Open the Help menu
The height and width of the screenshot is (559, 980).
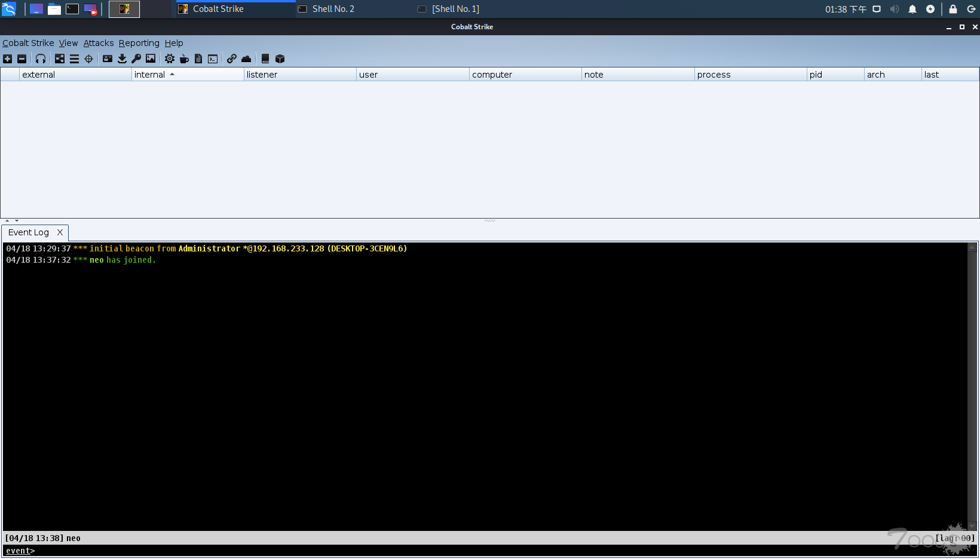click(174, 43)
